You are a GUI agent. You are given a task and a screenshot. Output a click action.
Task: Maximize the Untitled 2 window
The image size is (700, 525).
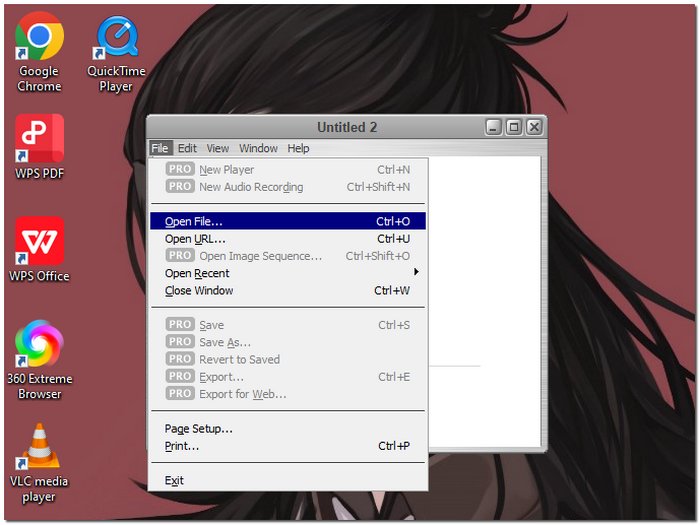(x=514, y=127)
